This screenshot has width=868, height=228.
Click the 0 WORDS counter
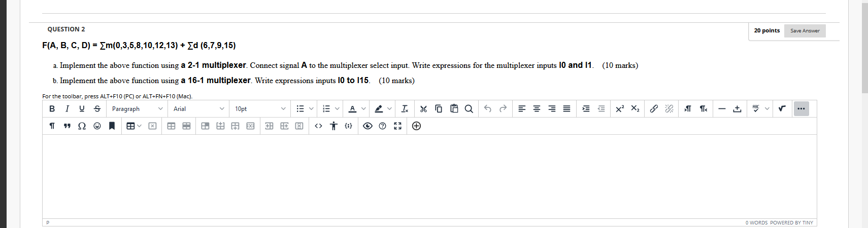coord(756,222)
